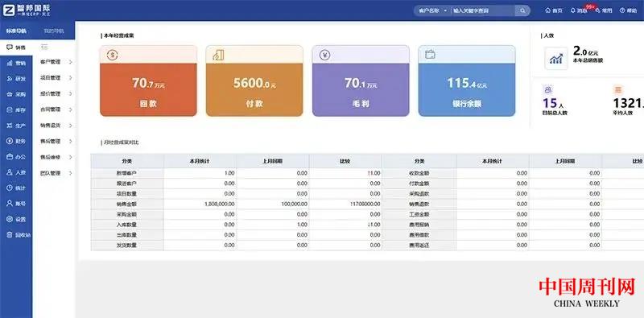The width and height of the screenshot is (644, 318).
Task: Select the 库存 inventory sidebar icon
Action: click(10, 109)
